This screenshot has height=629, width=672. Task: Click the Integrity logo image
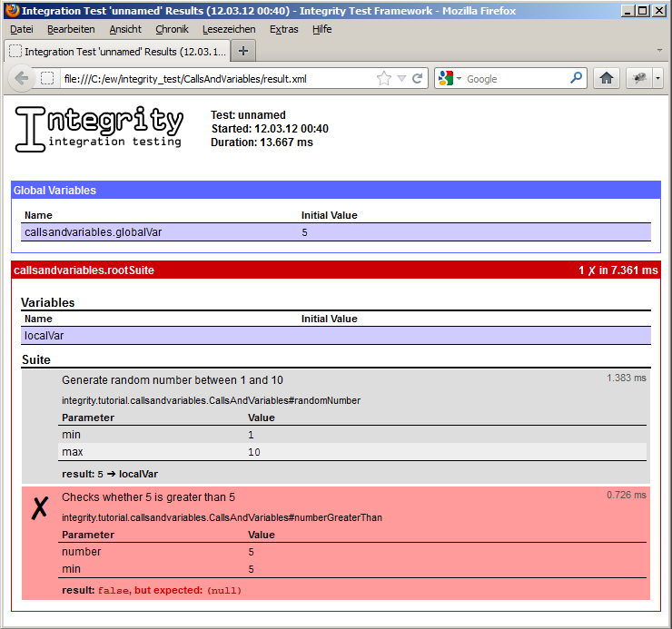click(x=99, y=128)
